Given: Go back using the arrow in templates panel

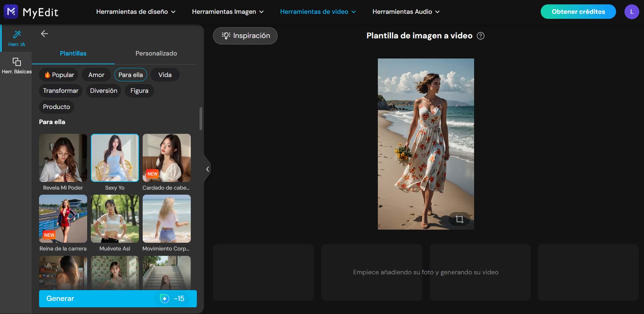Looking at the screenshot, I should click(x=44, y=34).
